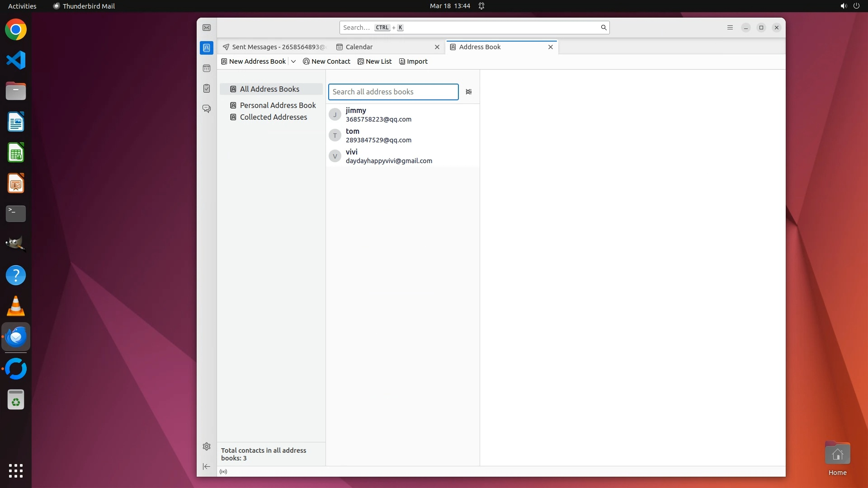The width and height of the screenshot is (868, 488).
Task: Open the Tasks space sidebar icon
Action: pyautogui.click(x=207, y=89)
